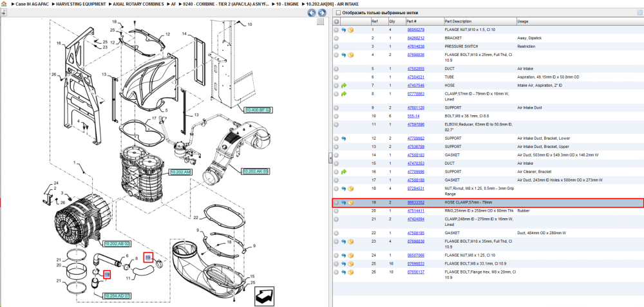Select 'Air Cleaner, Bracket' usage text

pos(535,172)
